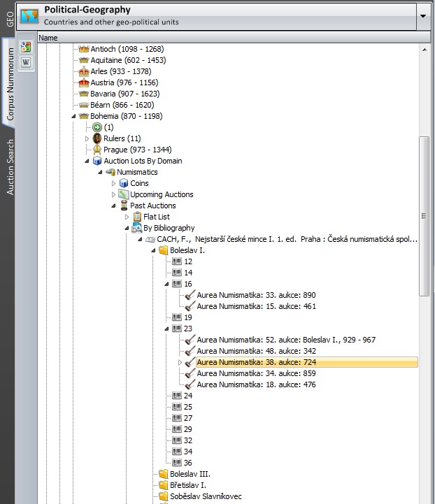The height and width of the screenshot is (504, 435).
Task: Click the By Bibliography search icon
Action: (137, 228)
